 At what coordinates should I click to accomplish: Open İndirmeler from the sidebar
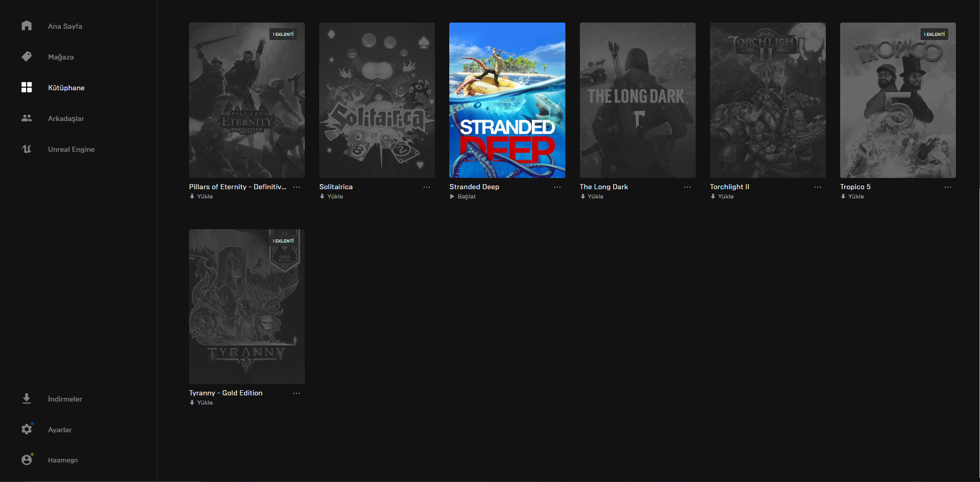pos(65,399)
